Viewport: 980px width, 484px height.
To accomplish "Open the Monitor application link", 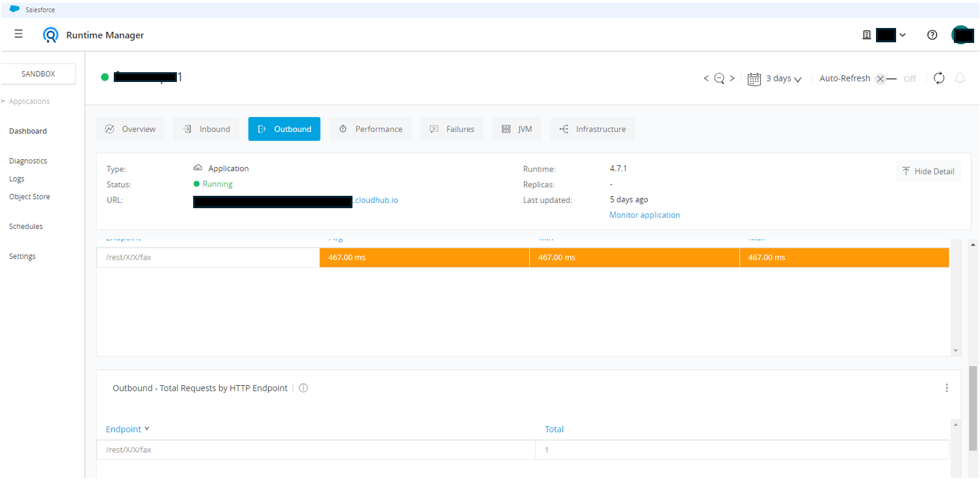I will 644,215.
